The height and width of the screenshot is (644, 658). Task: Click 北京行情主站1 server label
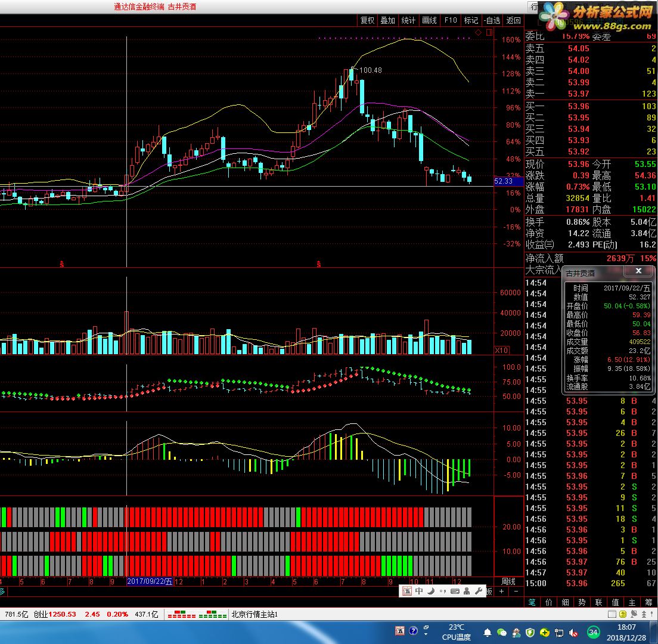tap(254, 614)
